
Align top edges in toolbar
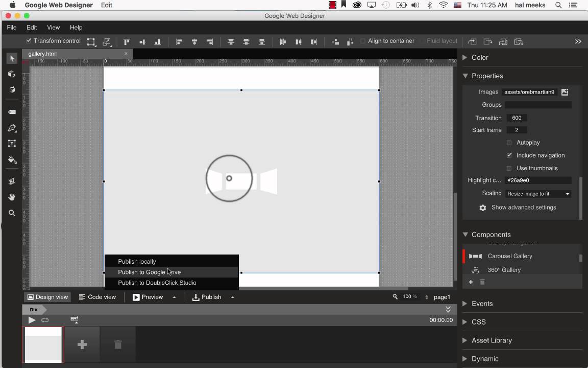(x=127, y=42)
